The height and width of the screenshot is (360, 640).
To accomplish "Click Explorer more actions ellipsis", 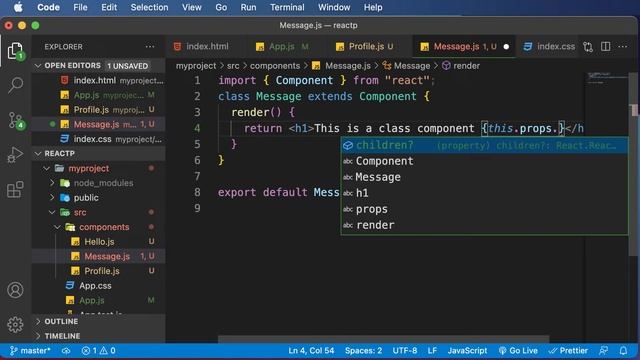I will click(x=150, y=47).
